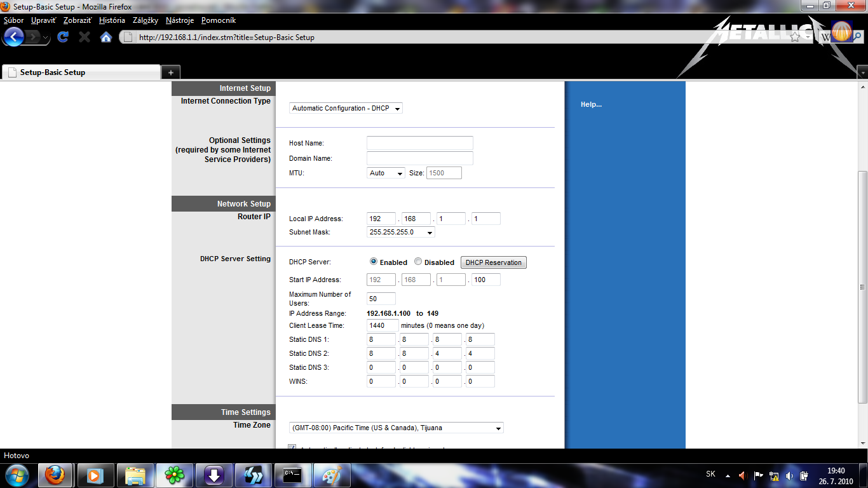This screenshot has height=488, width=868.
Task: Click the Host Name input field
Action: (419, 143)
